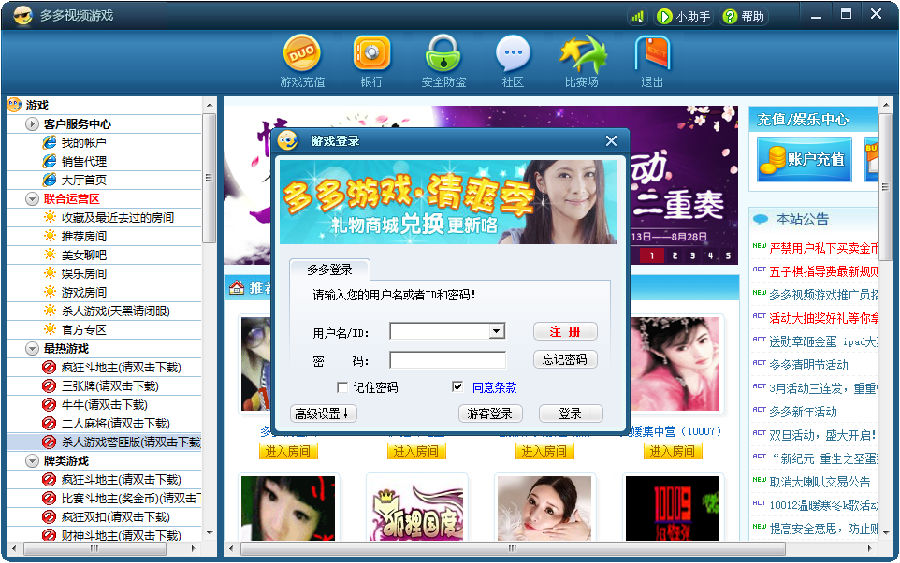The image size is (900, 563).
Task: Select 牛牛(请双击下载) game entry
Action: pos(104,405)
